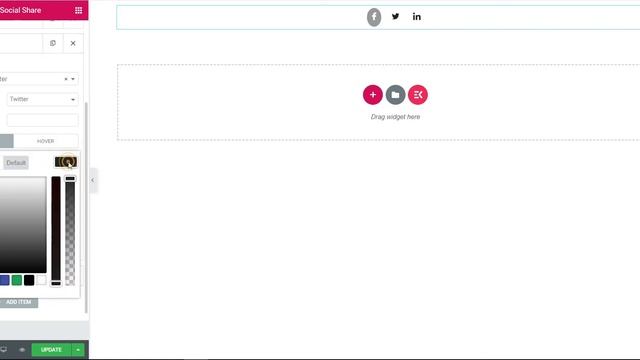
Task: Pick a shade in the saturation gradient area
Action: (23, 224)
